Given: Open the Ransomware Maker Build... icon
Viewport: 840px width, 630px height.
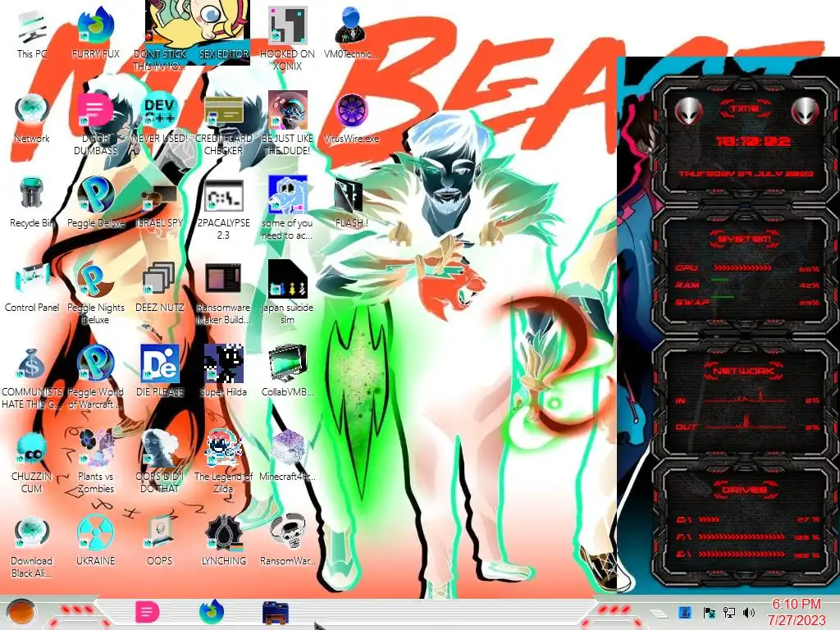Looking at the screenshot, I should pos(223,293).
